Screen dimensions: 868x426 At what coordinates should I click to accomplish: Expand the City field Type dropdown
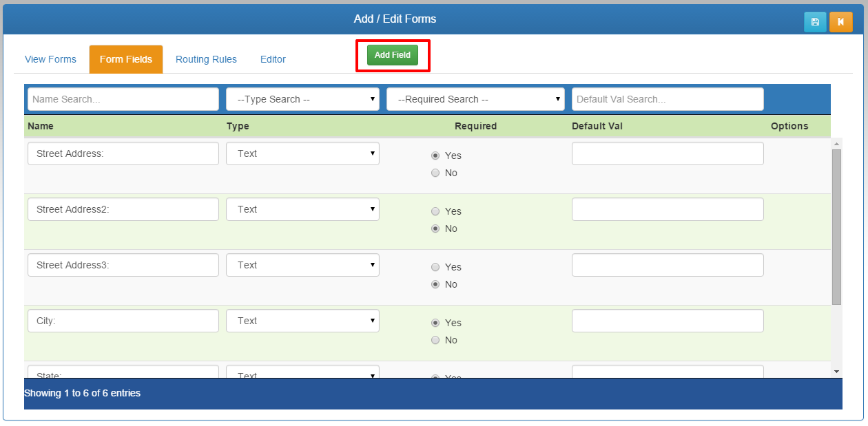tap(302, 321)
